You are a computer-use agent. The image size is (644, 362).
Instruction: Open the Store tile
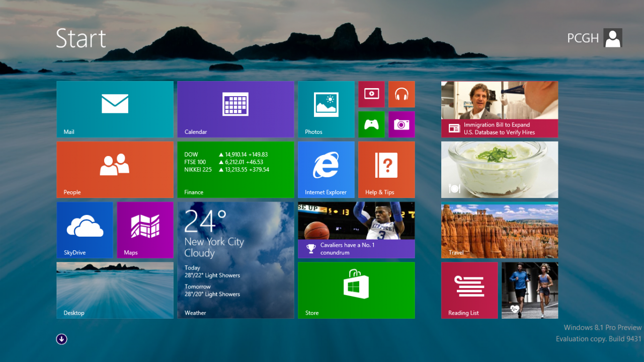pyautogui.click(x=356, y=291)
